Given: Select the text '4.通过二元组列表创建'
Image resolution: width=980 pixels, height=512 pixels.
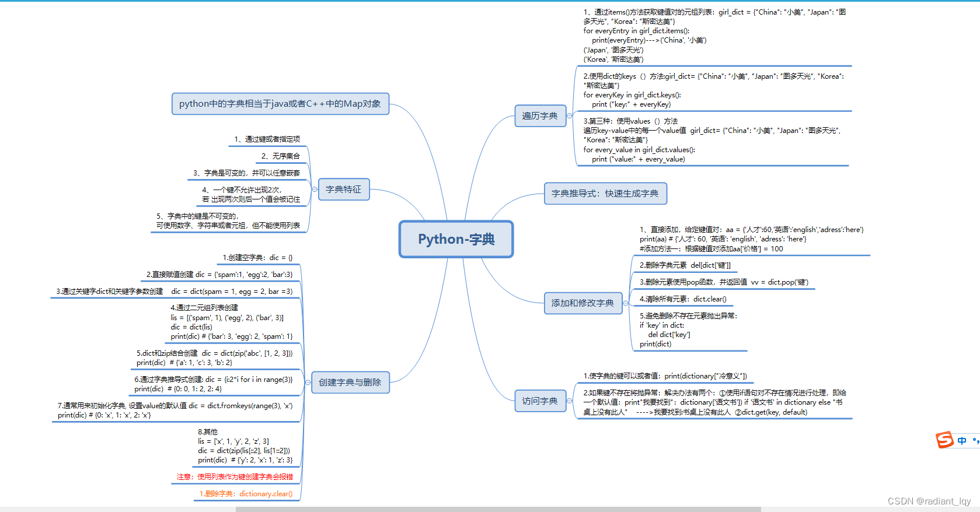Looking at the screenshot, I should click(204, 308).
